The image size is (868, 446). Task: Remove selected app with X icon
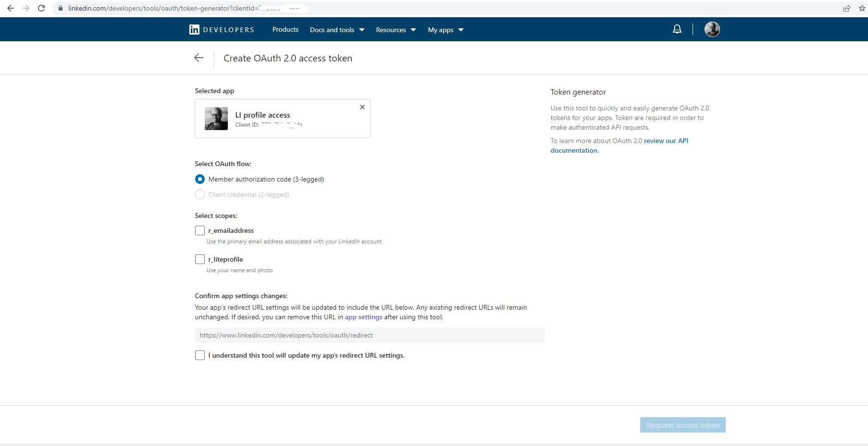(x=362, y=107)
